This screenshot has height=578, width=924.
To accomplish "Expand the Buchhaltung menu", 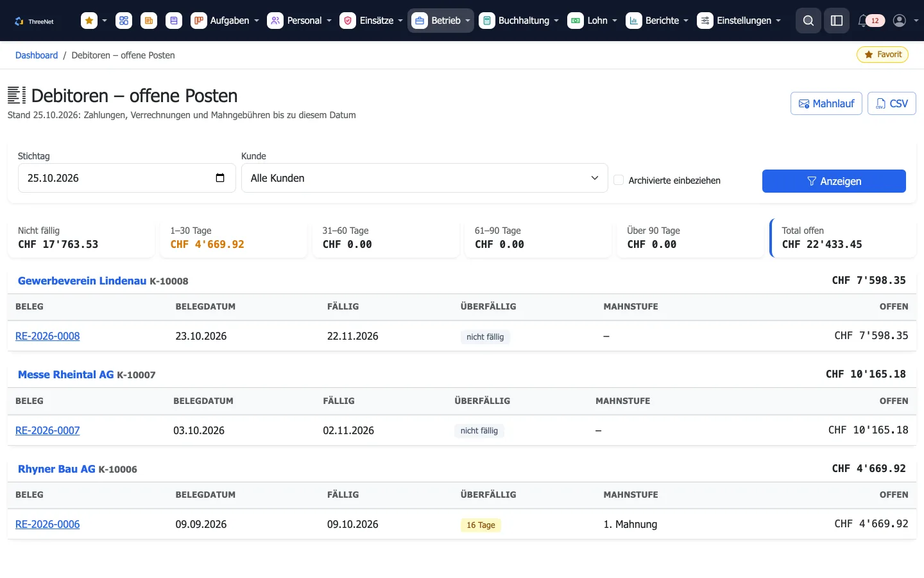I will pyautogui.click(x=519, y=21).
